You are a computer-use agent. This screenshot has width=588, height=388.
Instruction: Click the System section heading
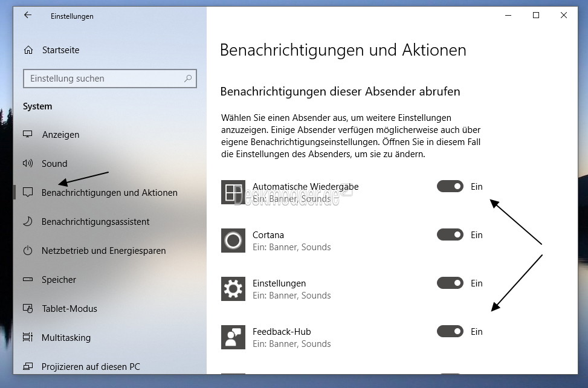pyautogui.click(x=37, y=106)
